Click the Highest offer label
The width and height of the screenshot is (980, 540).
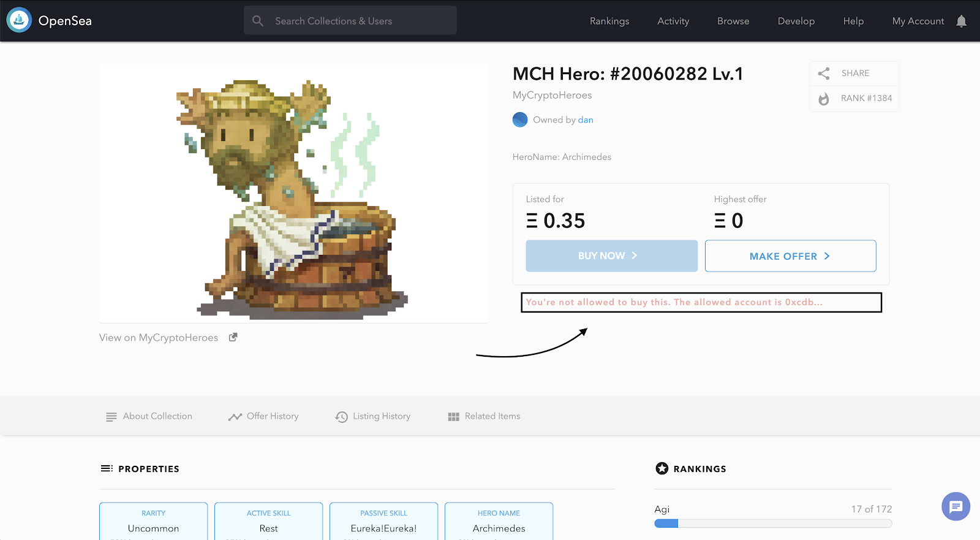740,199
